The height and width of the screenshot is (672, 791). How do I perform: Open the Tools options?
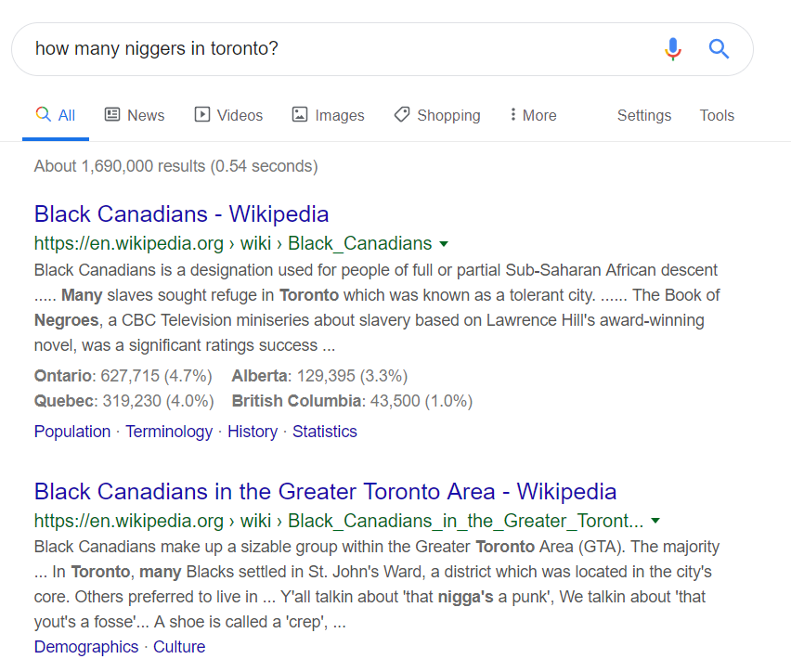click(717, 115)
